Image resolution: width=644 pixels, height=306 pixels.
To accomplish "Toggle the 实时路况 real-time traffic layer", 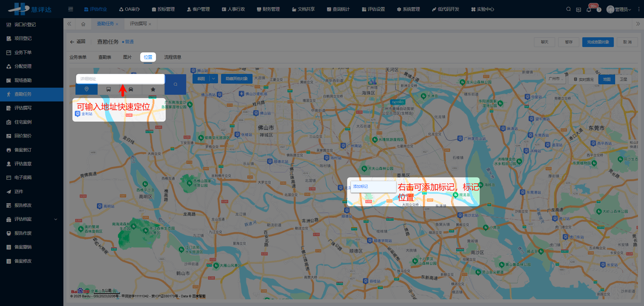I will [x=584, y=79].
